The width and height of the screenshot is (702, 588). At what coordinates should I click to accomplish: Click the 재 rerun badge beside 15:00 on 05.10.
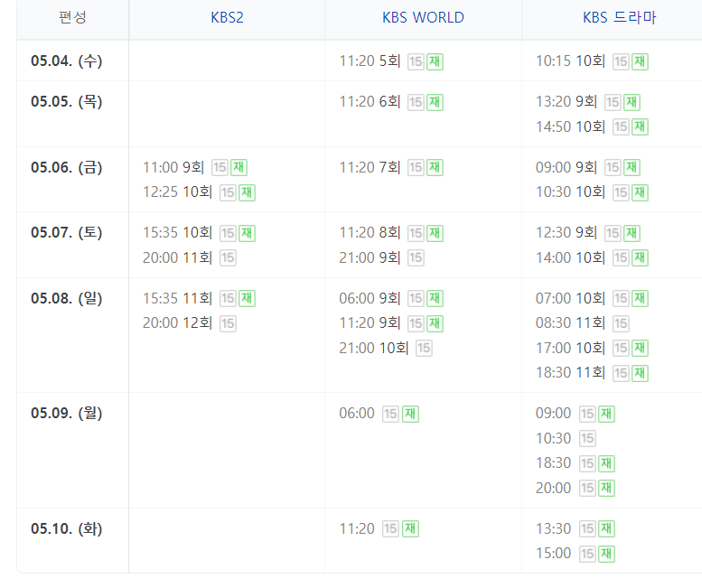(606, 554)
